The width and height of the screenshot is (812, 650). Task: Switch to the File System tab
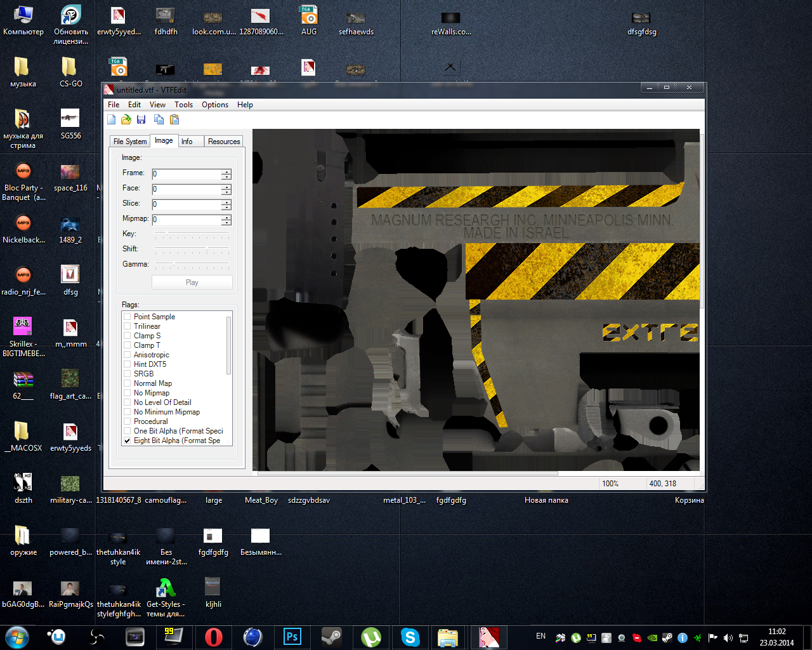pos(130,142)
